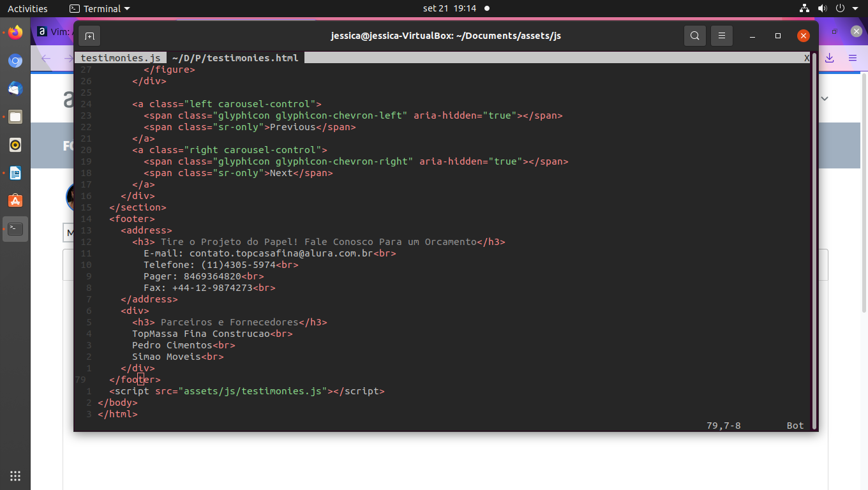Launch Rhythmbox from the dock
The width and height of the screenshot is (868, 490).
tap(15, 145)
